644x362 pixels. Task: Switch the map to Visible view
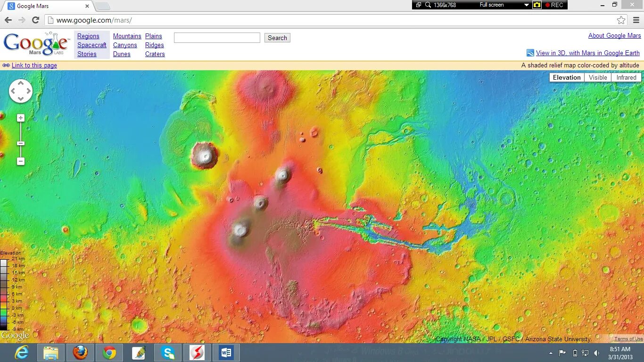point(598,77)
